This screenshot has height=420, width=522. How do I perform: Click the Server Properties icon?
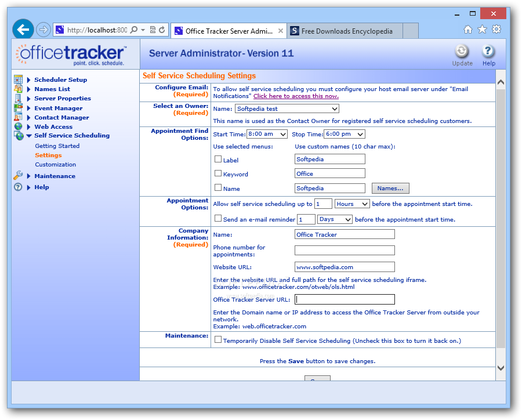pos(19,98)
